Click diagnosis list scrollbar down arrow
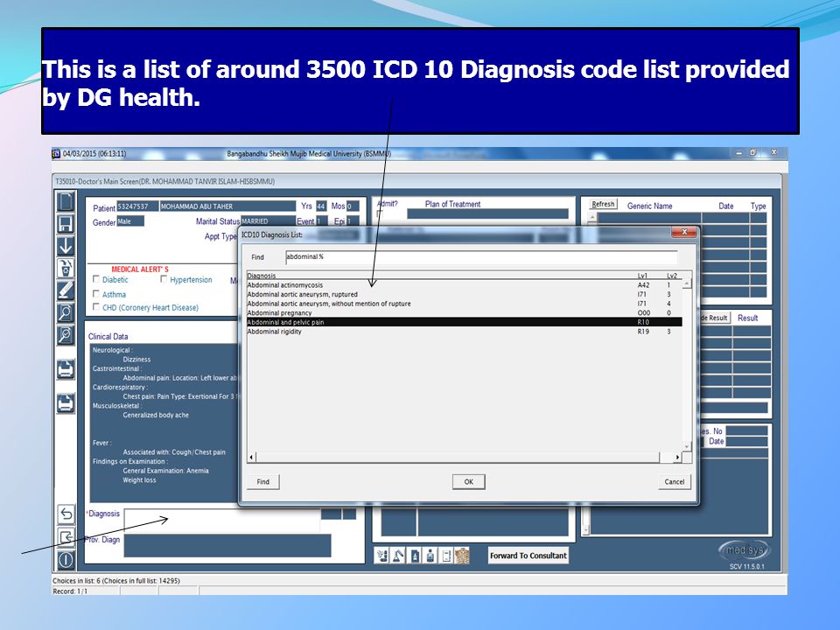 tap(687, 446)
